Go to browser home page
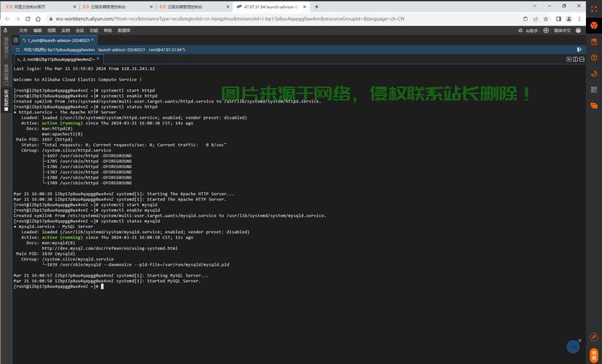The width and height of the screenshot is (602, 364). (38, 19)
